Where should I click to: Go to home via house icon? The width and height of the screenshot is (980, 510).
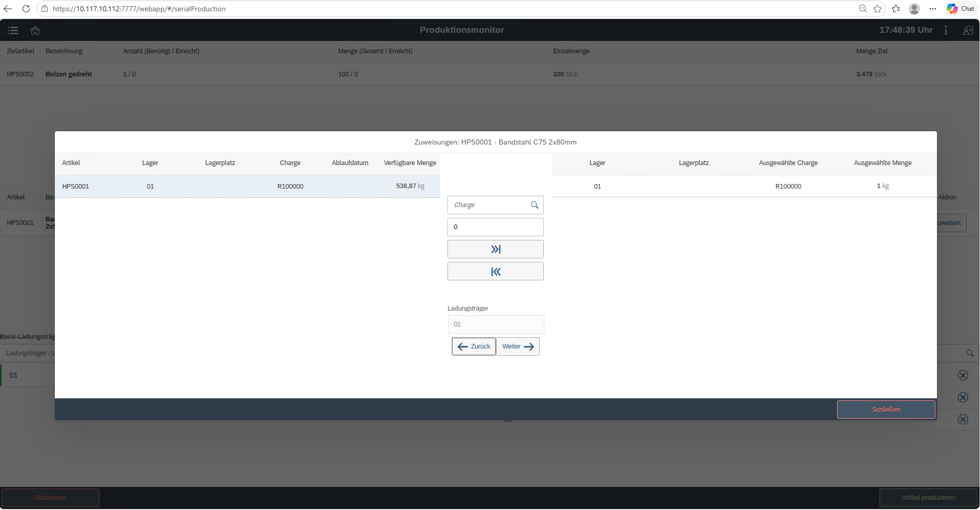pos(35,30)
